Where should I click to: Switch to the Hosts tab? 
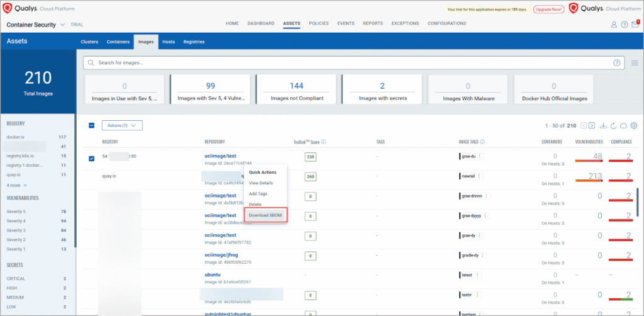[169, 42]
